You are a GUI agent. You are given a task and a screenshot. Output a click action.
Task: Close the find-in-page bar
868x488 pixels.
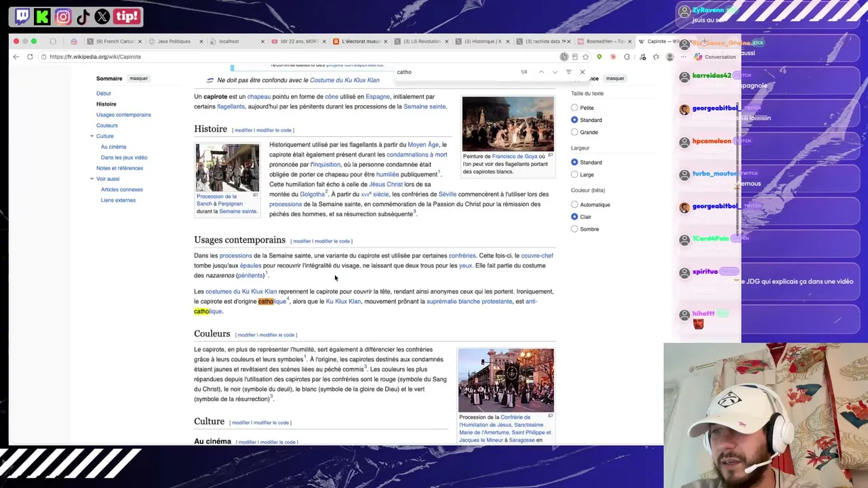click(x=582, y=72)
